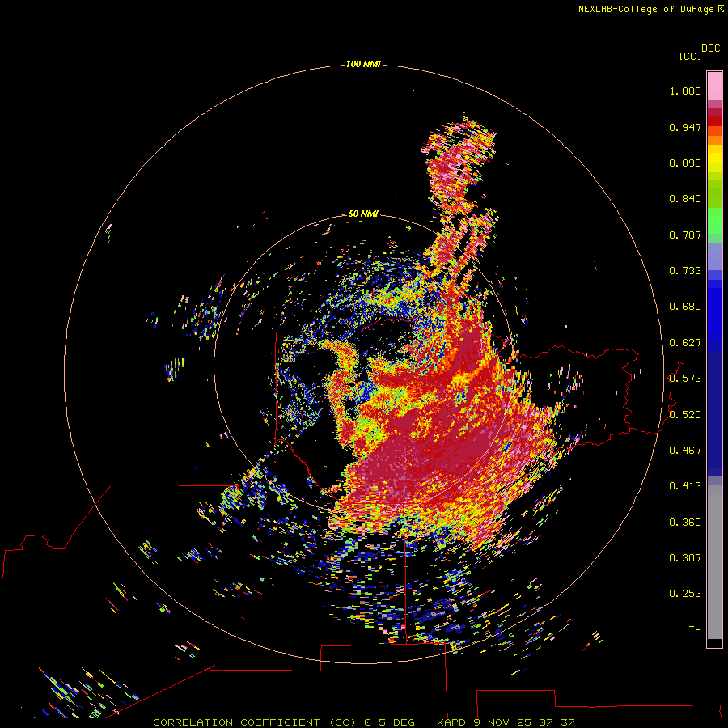This screenshot has height=728, width=728.
Task: Click the 0.520 scale value
Action: coord(685,415)
